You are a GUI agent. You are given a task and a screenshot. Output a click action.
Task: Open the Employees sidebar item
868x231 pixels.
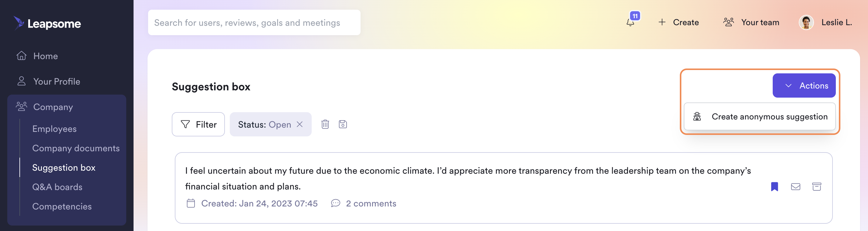[54, 129]
